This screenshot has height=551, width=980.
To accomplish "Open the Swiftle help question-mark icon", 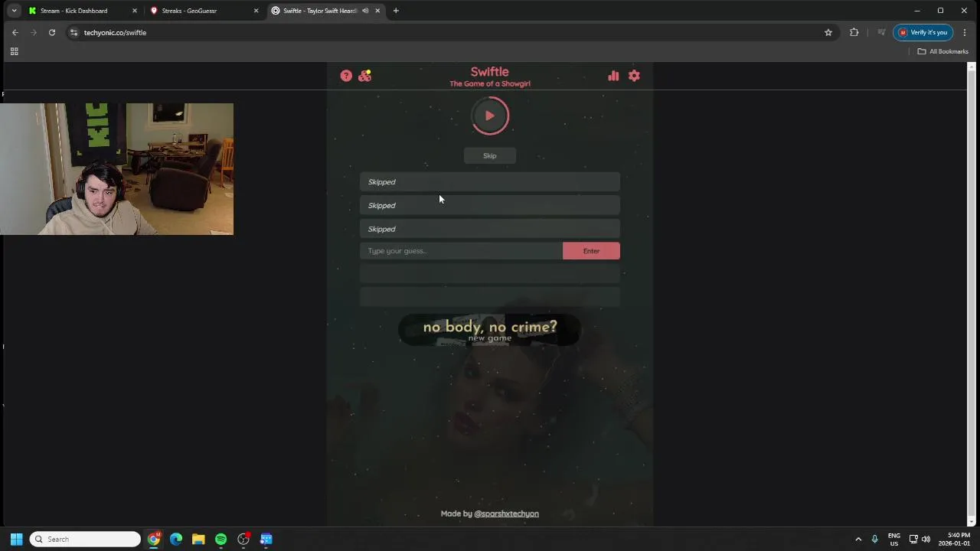I will (346, 76).
